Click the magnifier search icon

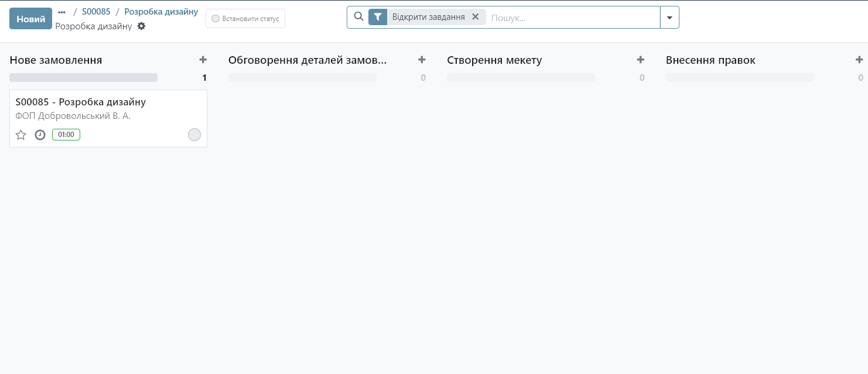[359, 17]
